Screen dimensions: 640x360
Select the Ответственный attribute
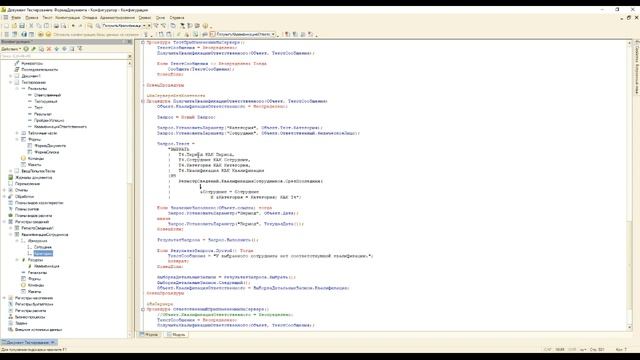(x=47, y=95)
